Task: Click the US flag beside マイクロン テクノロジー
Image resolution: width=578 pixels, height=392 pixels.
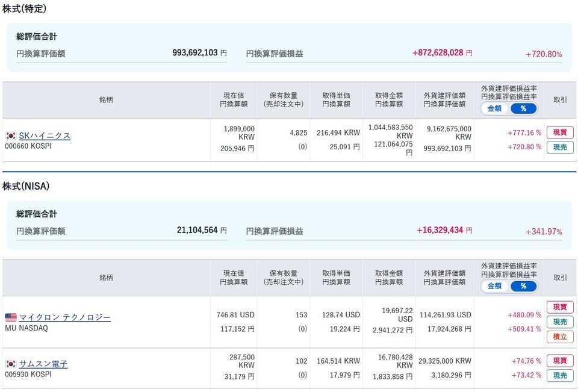Action: (x=11, y=317)
